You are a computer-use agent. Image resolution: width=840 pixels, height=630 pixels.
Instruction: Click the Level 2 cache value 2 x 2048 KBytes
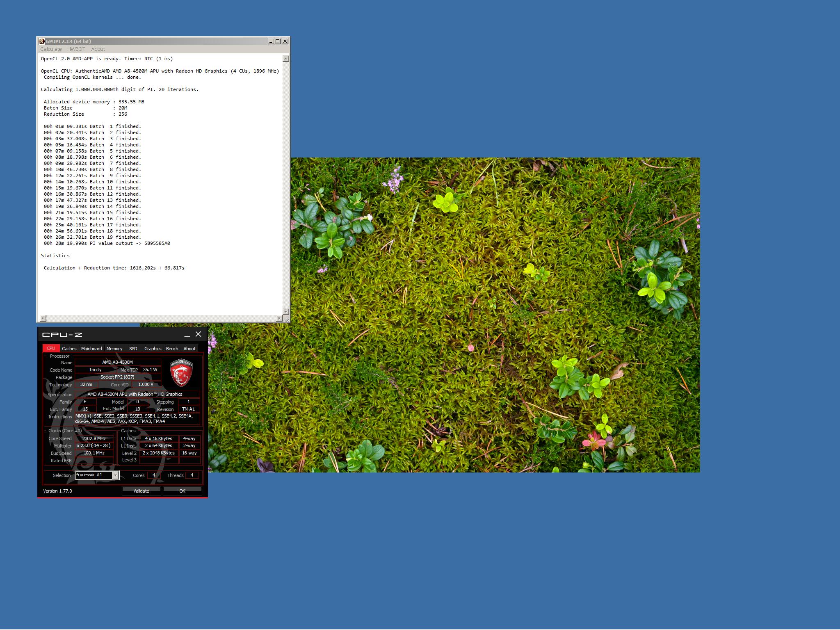[x=159, y=453]
